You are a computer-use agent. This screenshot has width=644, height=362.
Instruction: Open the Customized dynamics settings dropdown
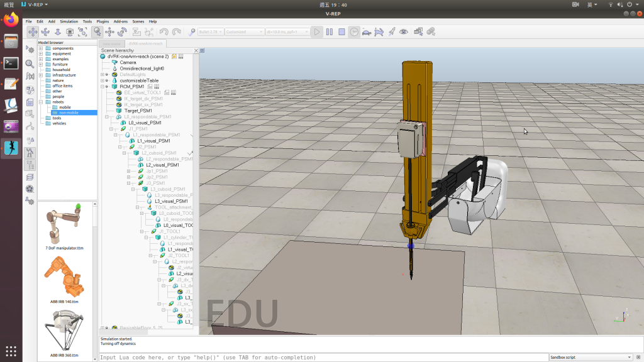tap(245, 31)
